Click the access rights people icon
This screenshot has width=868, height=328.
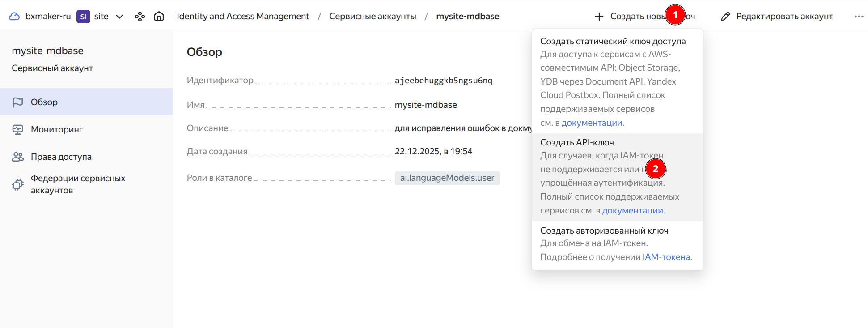18,157
